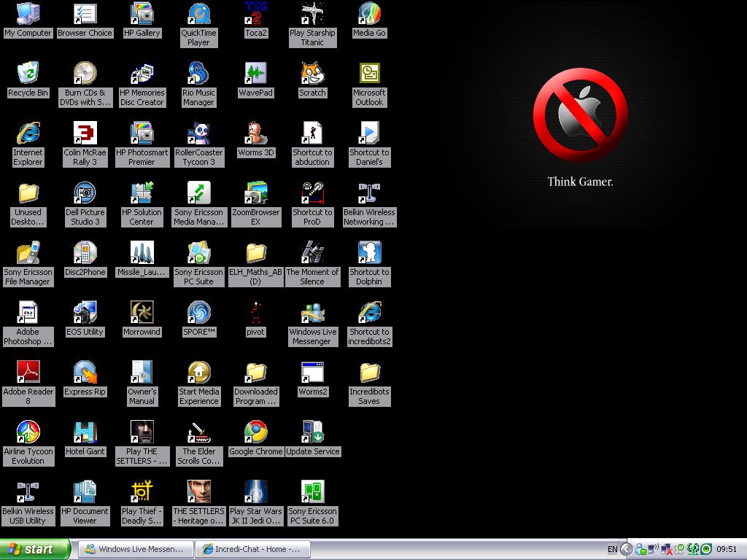Expand hidden system tray icons arrow

click(627, 550)
